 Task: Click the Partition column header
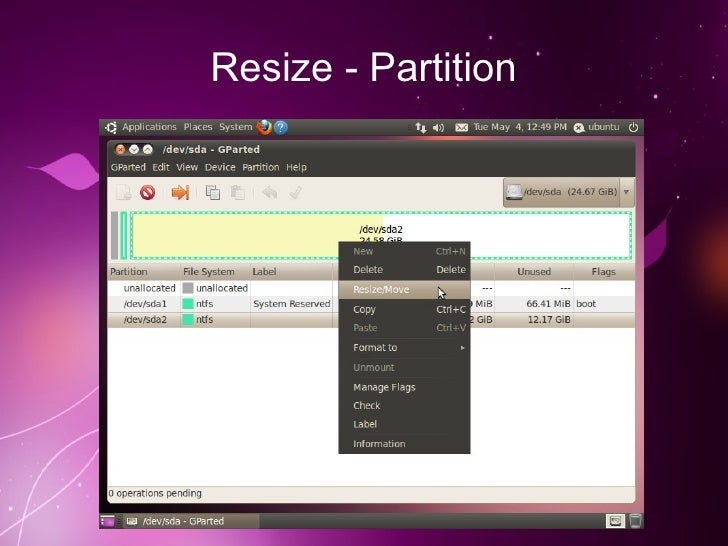coord(144,272)
